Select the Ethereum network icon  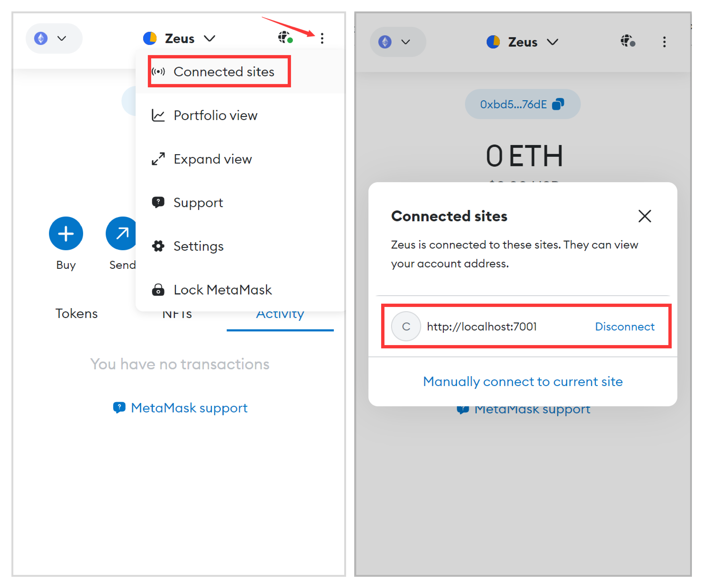(40, 38)
